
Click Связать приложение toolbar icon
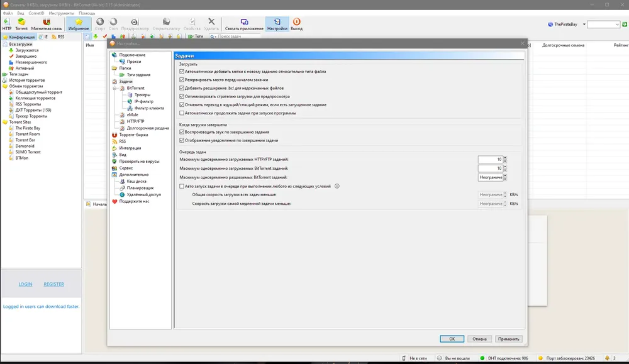[244, 21]
